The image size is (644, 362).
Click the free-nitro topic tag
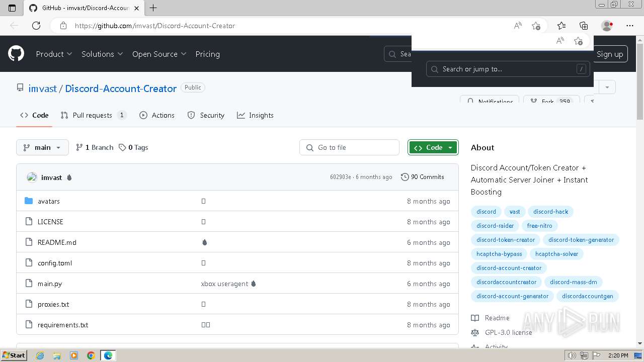pyautogui.click(x=539, y=226)
